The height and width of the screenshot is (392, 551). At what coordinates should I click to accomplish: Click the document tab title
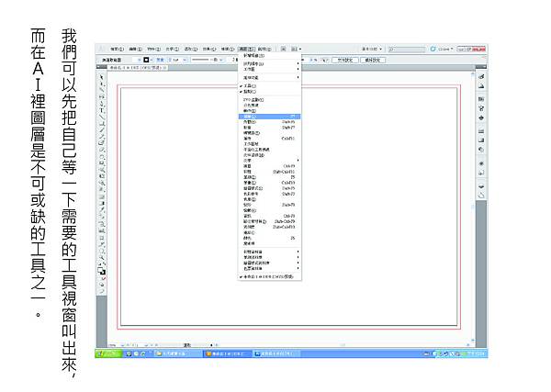pos(136,68)
